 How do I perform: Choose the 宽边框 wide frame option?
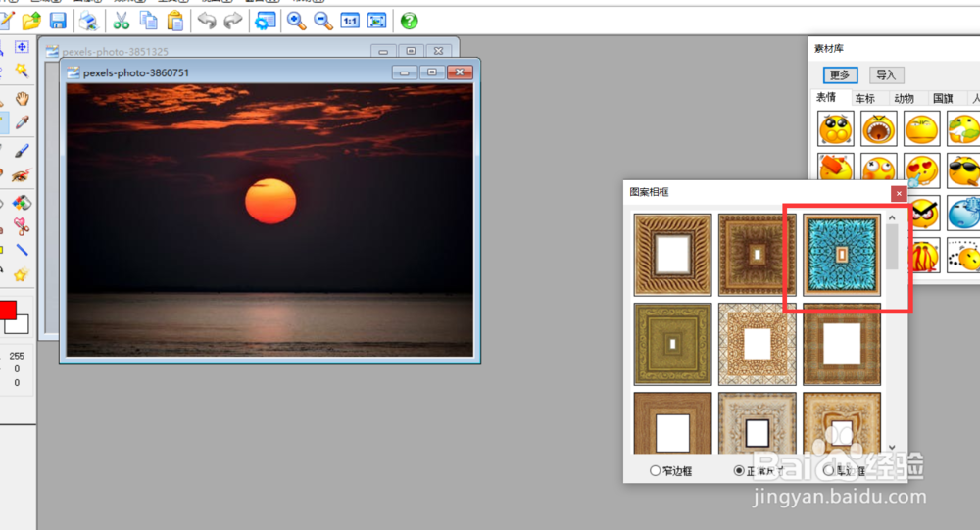[x=845, y=470]
